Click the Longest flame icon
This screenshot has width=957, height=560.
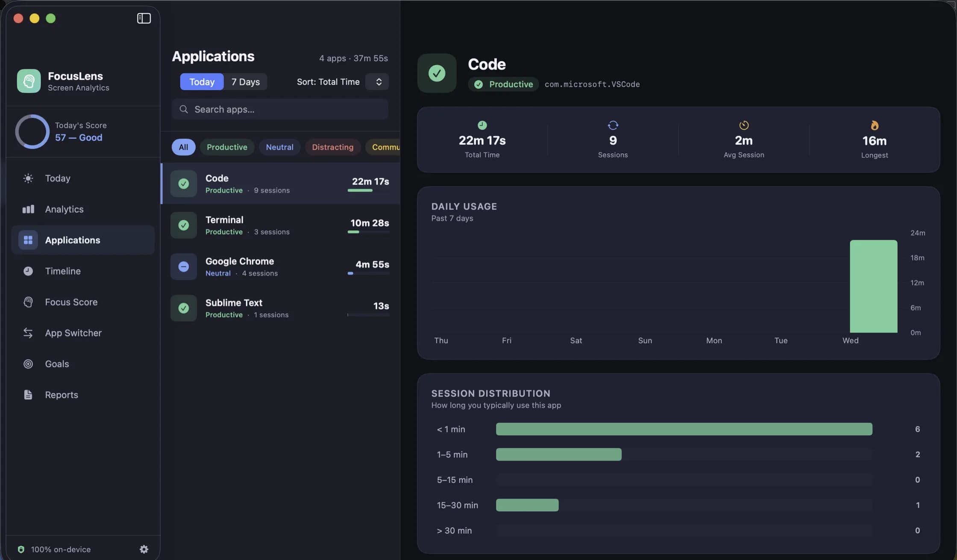pos(875,125)
